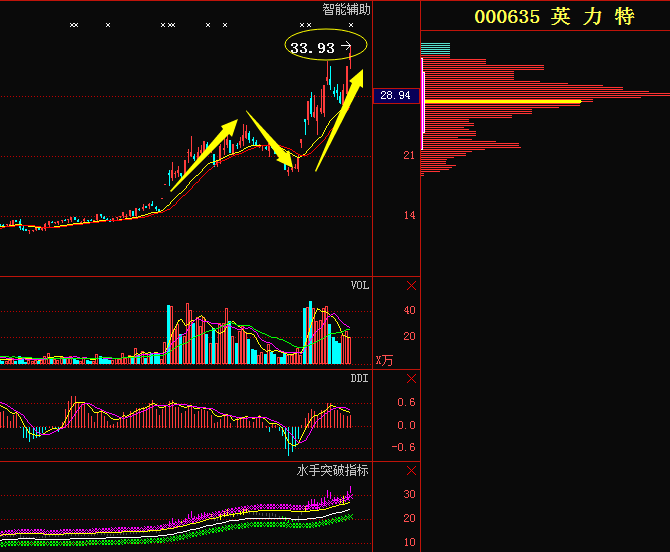Click the 28.94 current price box
Viewport: 670px width, 552px height.
396,95
